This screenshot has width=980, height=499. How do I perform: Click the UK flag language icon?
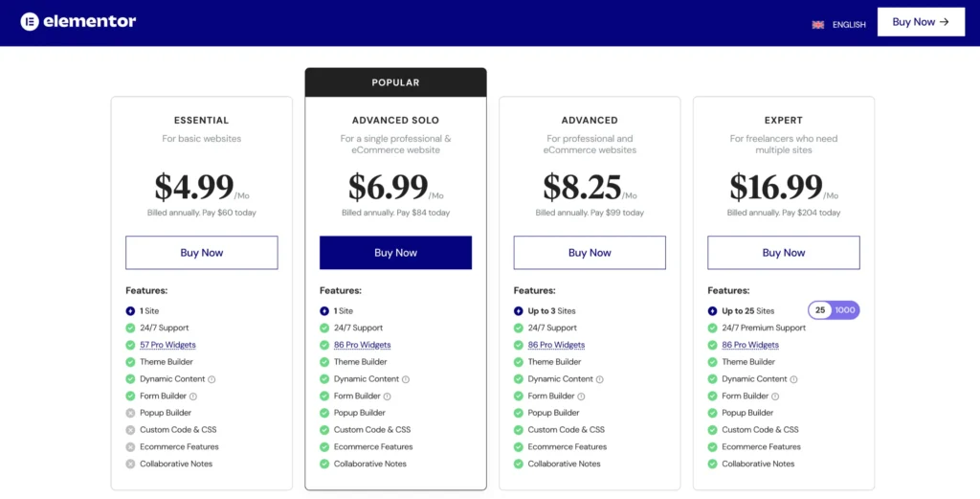tap(817, 25)
